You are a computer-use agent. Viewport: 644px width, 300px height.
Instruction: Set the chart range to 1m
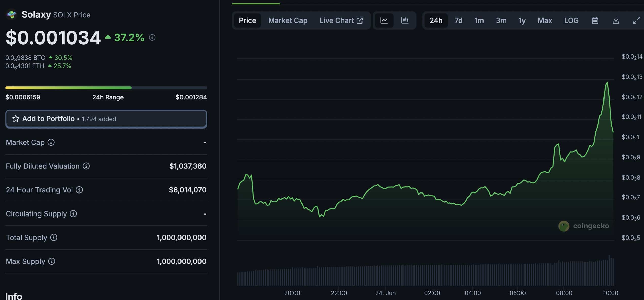tap(479, 20)
